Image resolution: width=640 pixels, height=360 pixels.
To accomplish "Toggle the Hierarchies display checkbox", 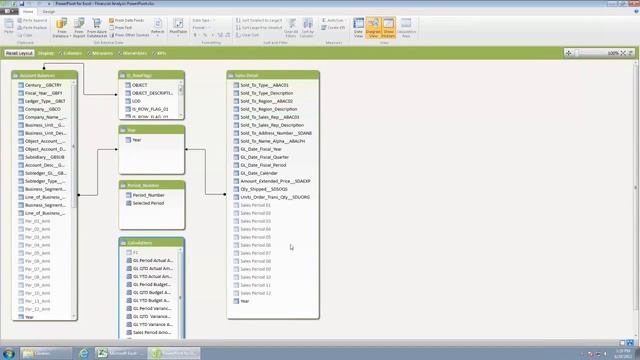I will point(133,53).
